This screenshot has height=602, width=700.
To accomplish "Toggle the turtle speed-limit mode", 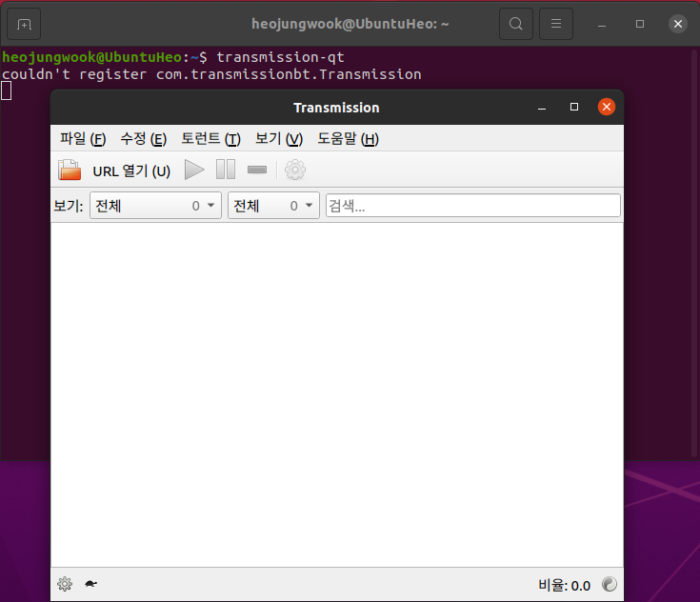I will (90, 584).
